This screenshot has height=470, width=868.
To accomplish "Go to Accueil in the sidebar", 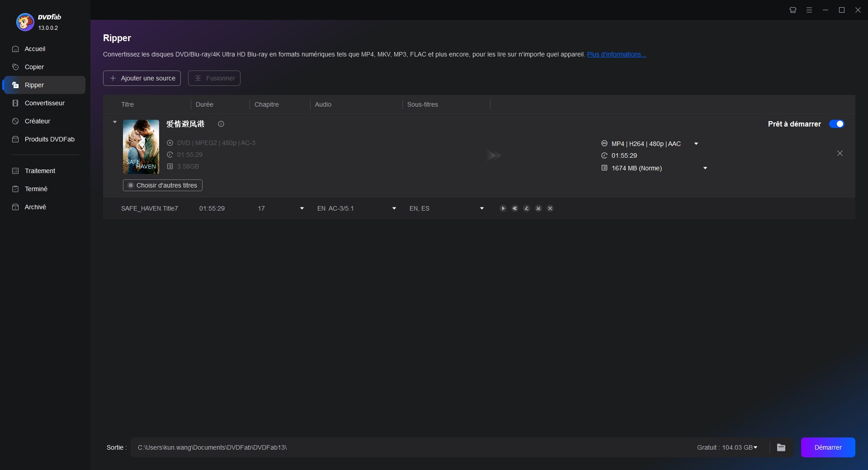I will 44,49.
